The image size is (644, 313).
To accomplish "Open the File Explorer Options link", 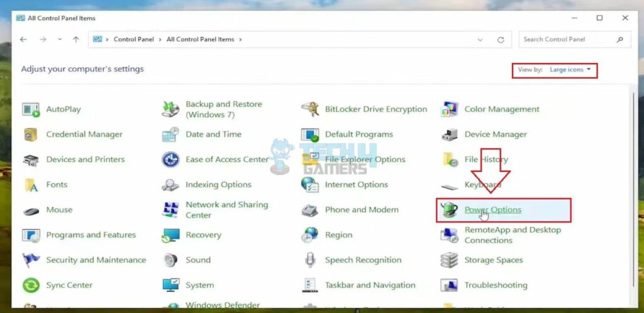I will pos(365,159).
